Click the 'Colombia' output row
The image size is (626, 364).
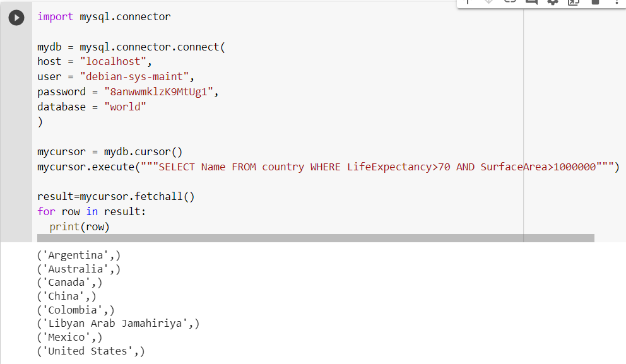pos(76,310)
